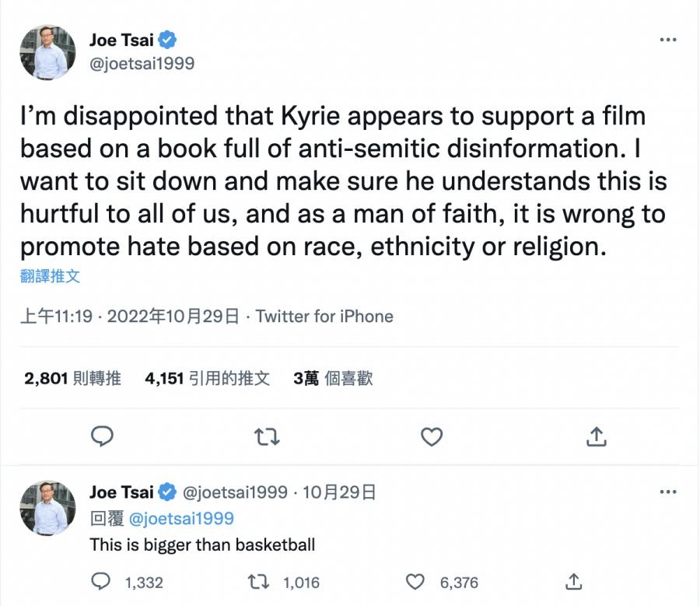Screen dimensions: 700x606
Task: Open more options menu on main tweet
Action: coord(667,40)
